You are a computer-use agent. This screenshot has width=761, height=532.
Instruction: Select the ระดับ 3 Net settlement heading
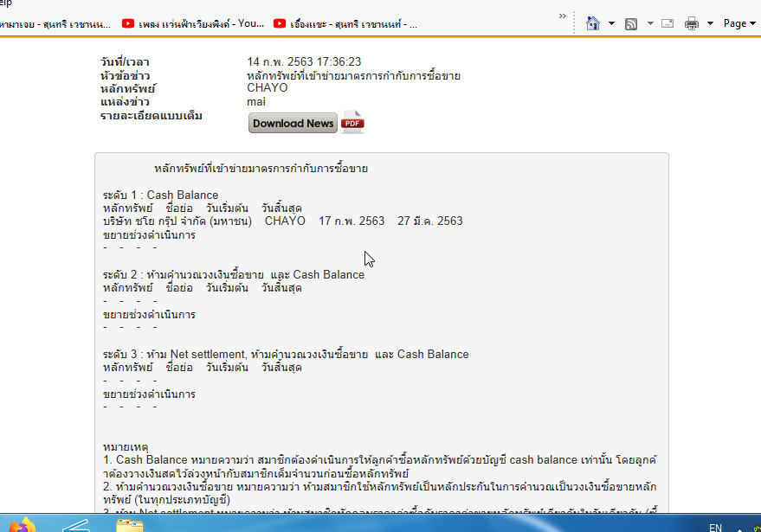(x=286, y=354)
